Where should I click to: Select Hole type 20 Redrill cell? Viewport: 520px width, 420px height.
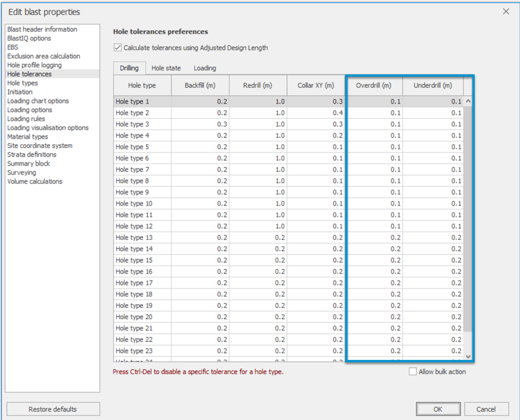(258, 316)
